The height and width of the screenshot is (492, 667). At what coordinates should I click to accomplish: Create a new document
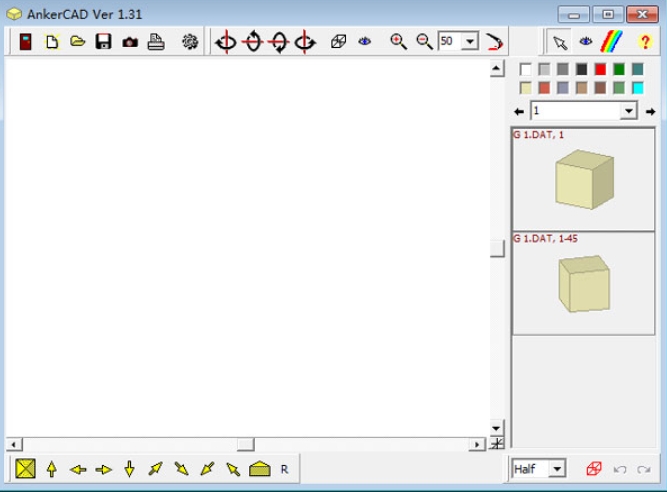coord(52,42)
